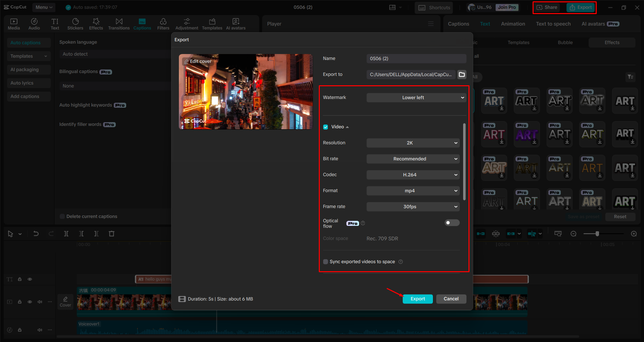Click help icon next to Sync exported videos
Screen dimensions: 644x342
[400, 262]
